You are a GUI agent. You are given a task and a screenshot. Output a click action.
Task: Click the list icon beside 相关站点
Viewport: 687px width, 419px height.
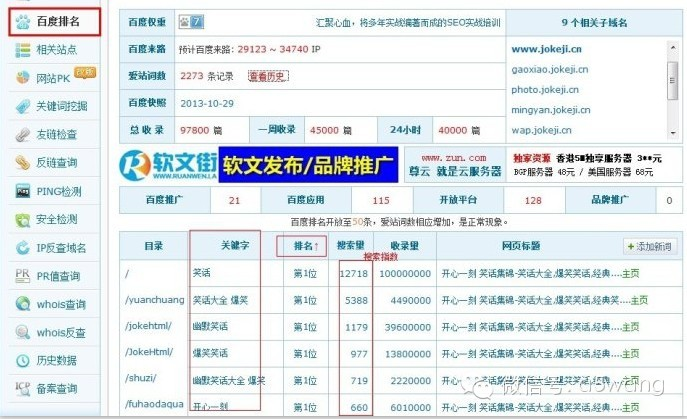click(23, 50)
